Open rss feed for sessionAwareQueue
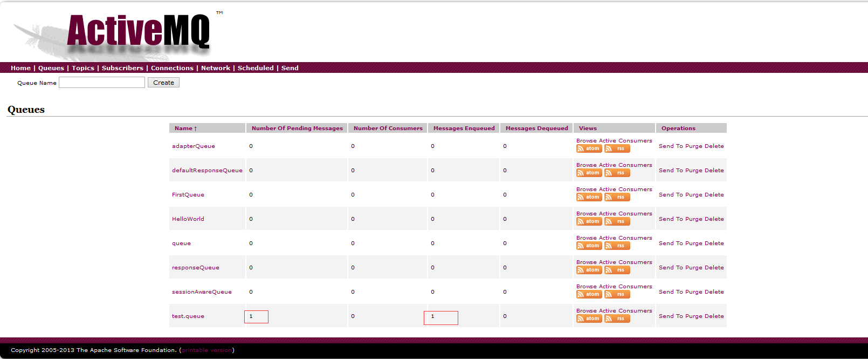 [x=617, y=294]
